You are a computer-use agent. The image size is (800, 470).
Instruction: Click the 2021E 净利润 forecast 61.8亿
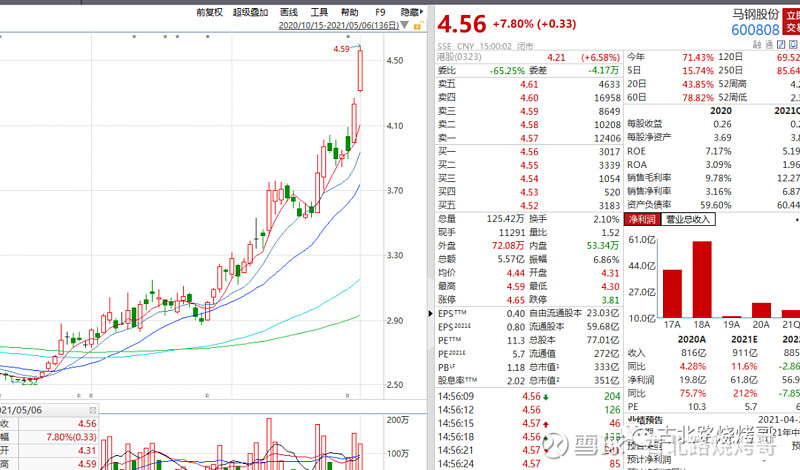744,380
